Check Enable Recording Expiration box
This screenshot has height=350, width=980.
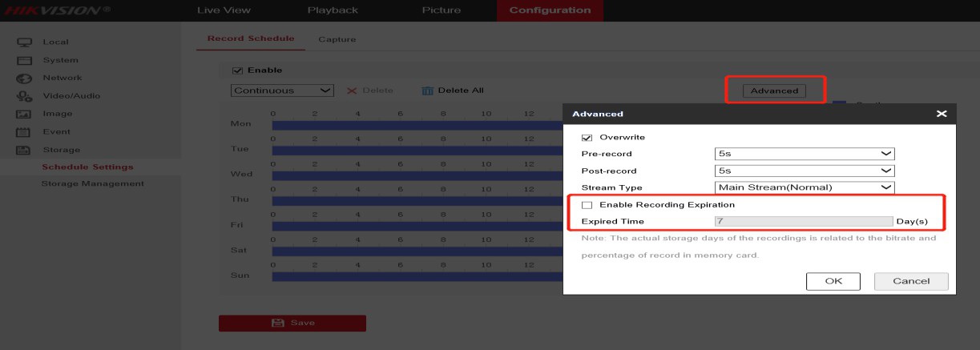pos(587,205)
